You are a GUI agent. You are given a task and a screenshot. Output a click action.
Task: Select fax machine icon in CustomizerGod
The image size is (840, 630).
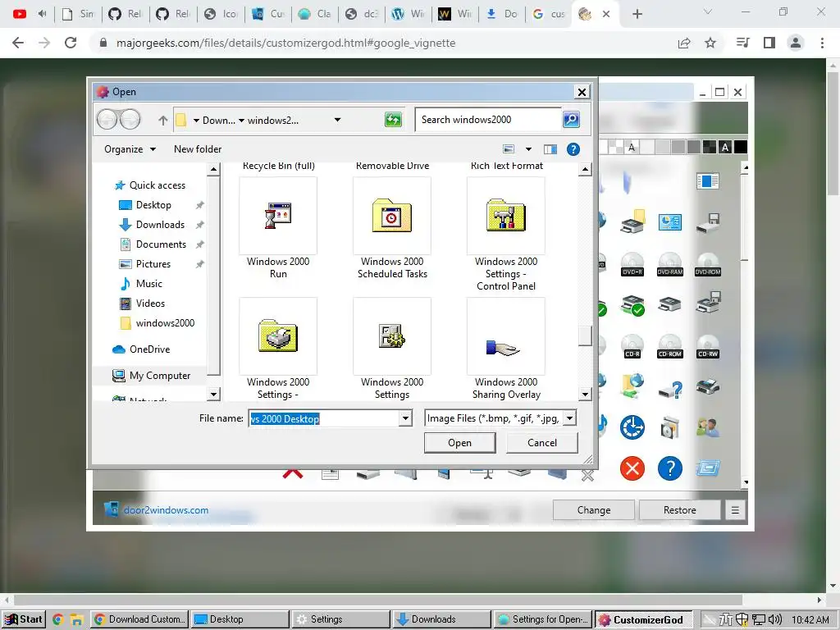coord(708,386)
